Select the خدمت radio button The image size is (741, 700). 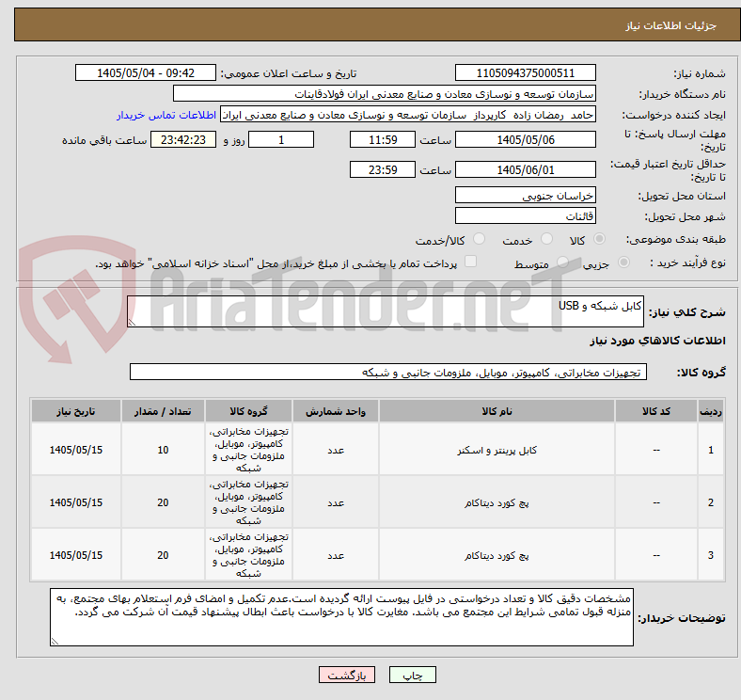(546, 239)
